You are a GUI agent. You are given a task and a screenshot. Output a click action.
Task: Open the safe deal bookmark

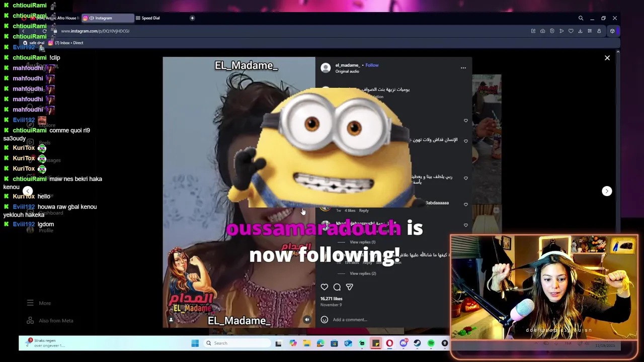click(x=33, y=43)
